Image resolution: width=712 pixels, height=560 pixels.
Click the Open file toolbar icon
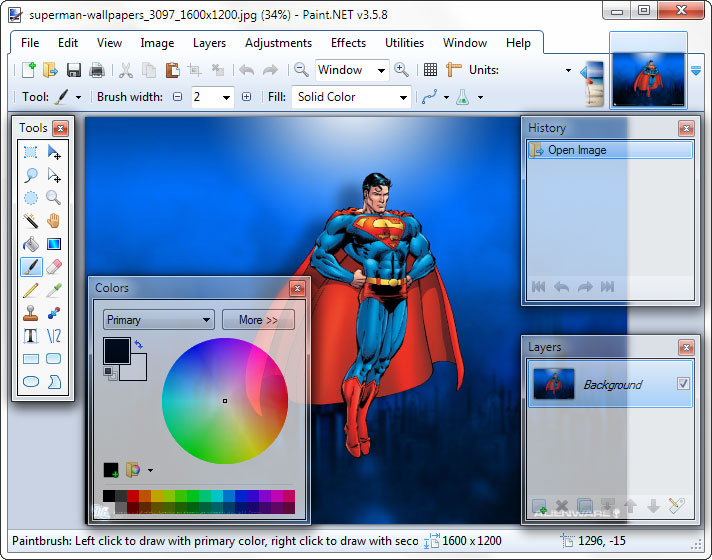[50, 70]
